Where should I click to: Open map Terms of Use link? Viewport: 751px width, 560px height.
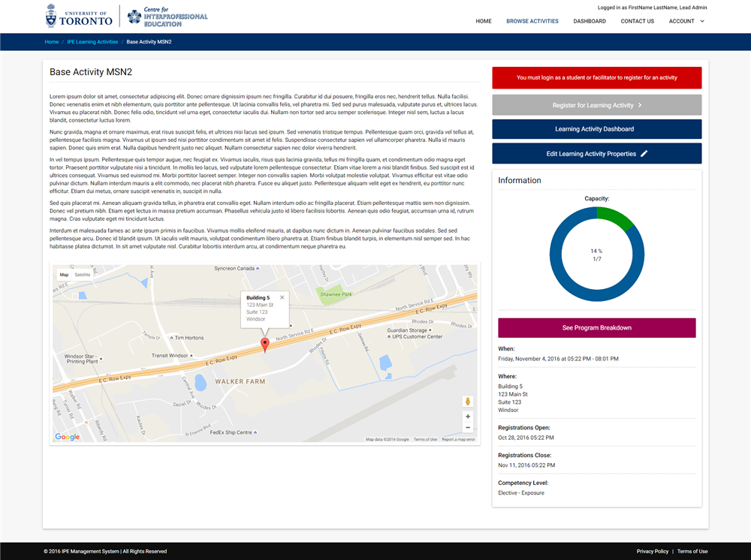tap(425, 439)
